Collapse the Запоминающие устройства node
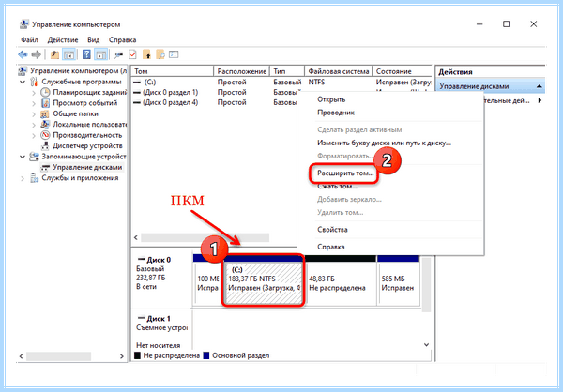Image resolution: width=563 pixels, height=392 pixels. (x=23, y=157)
